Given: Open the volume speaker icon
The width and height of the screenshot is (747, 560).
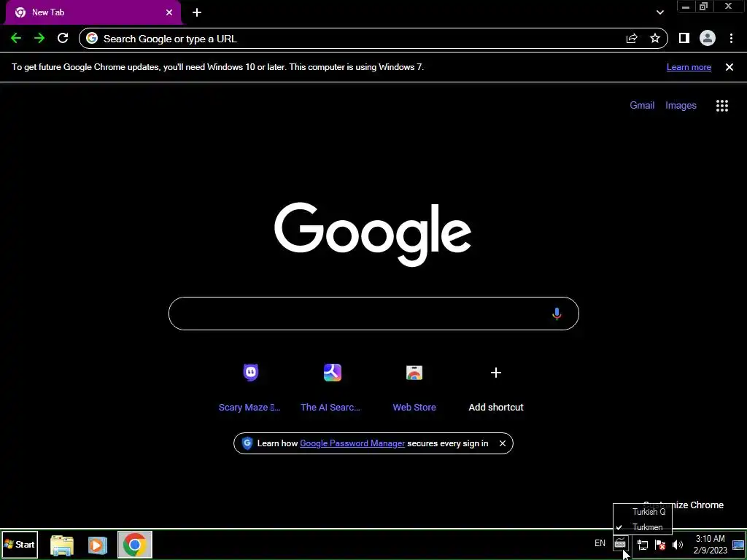Looking at the screenshot, I should point(677,544).
